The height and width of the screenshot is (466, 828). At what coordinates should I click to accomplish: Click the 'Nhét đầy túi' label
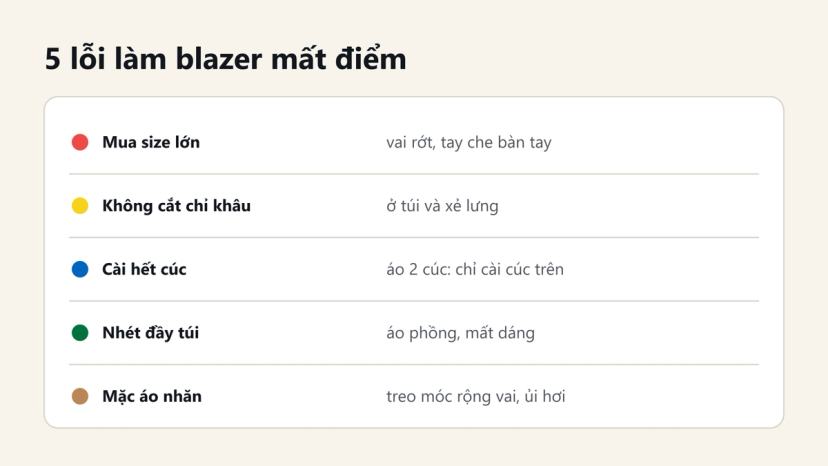tap(150, 332)
